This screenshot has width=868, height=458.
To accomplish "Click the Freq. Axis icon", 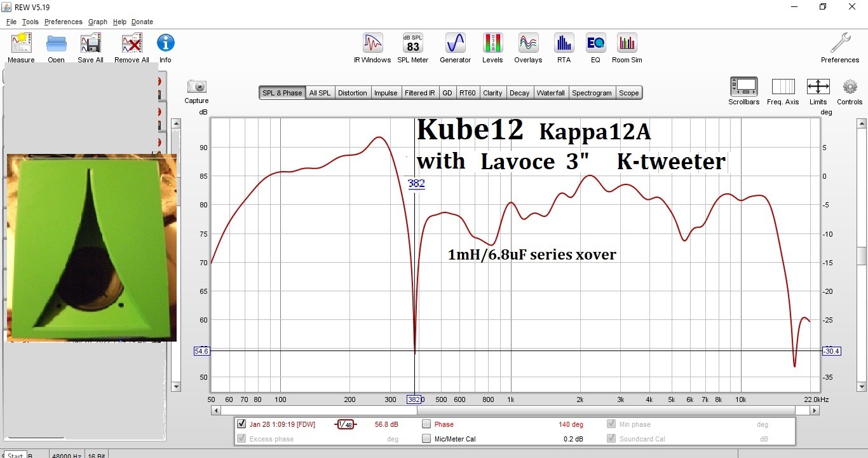I will coord(783,87).
